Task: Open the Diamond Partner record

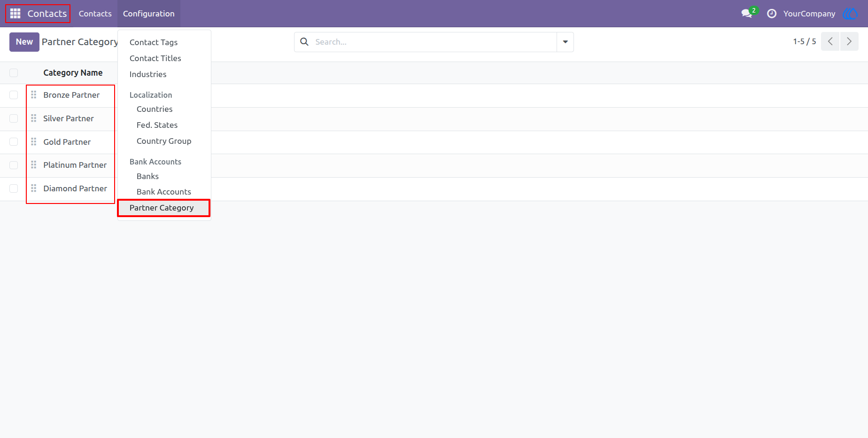Action: tap(75, 188)
